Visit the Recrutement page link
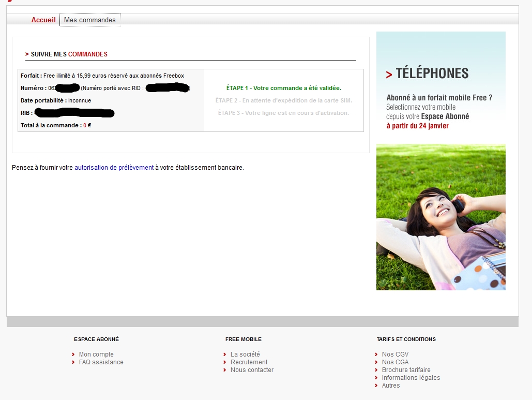The height and width of the screenshot is (400, 532). pos(249,362)
